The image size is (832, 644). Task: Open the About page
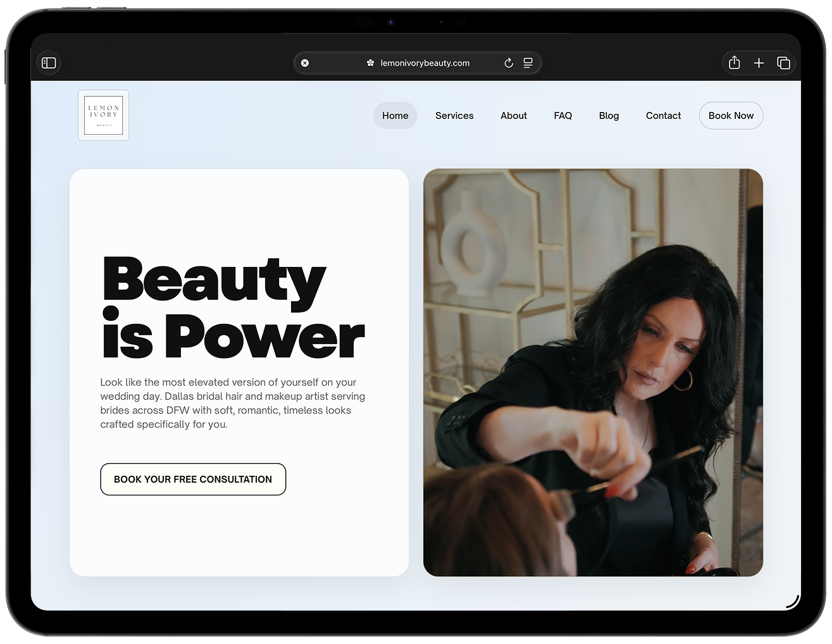[x=514, y=115]
